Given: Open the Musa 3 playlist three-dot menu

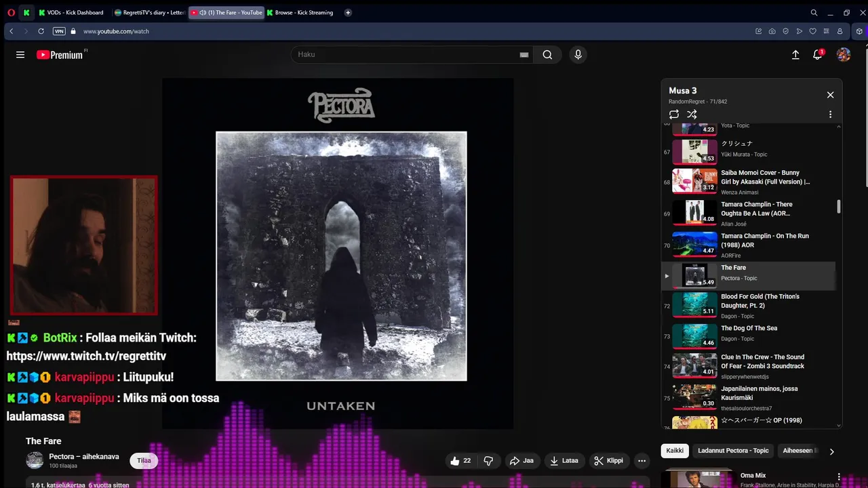Looking at the screenshot, I should pos(830,115).
